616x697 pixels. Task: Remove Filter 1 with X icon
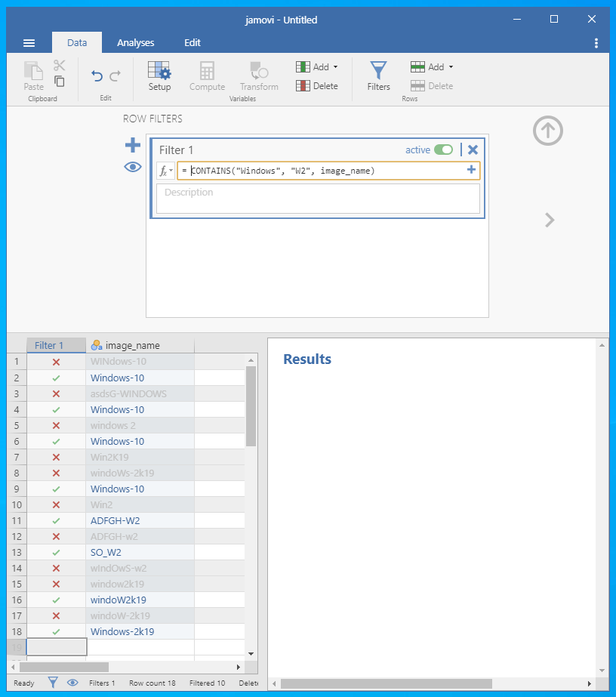473,150
